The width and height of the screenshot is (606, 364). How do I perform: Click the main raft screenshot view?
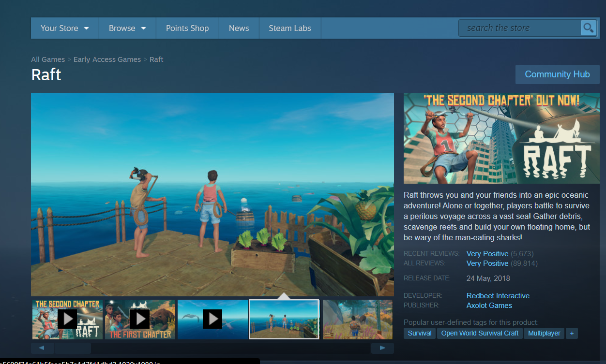pos(212,194)
